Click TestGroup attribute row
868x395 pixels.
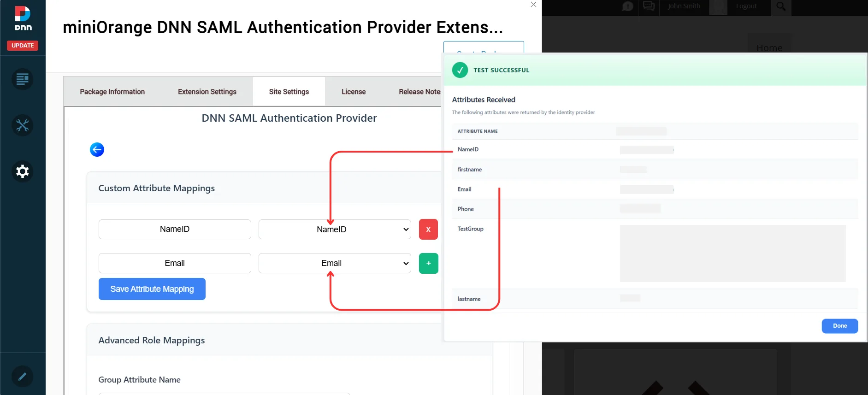(655, 254)
